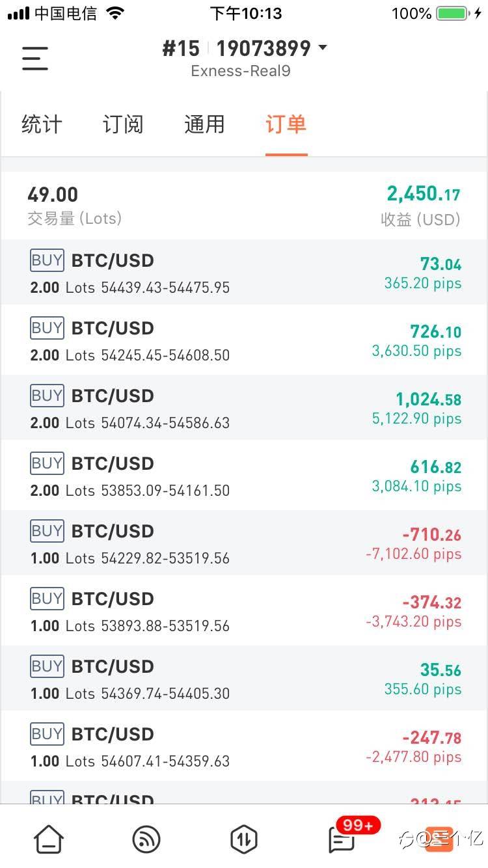
Task: Tap the Exness-Real9 server label
Action: click(x=241, y=71)
